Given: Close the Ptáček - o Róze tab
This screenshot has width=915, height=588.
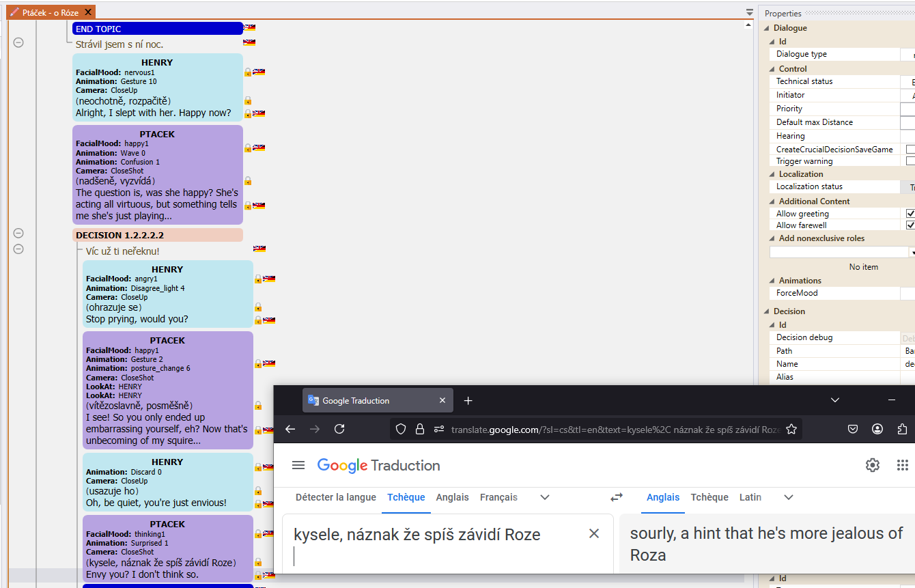Looking at the screenshot, I should pyautogui.click(x=87, y=12).
